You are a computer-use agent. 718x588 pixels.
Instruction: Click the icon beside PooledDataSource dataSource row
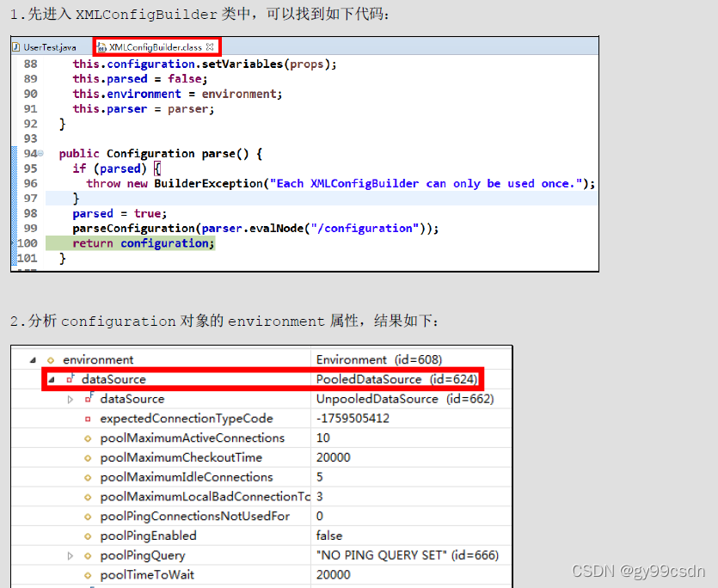(x=70, y=379)
